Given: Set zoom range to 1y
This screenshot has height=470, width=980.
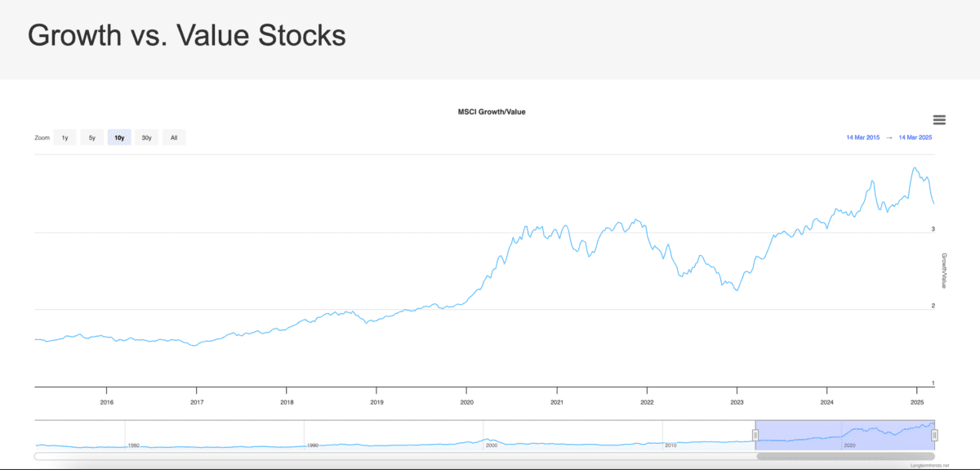Looking at the screenshot, I should (65, 138).
